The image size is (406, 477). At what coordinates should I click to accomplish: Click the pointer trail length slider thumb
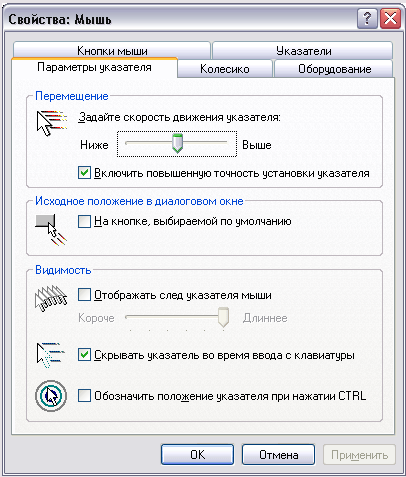(x=223, y=317)
